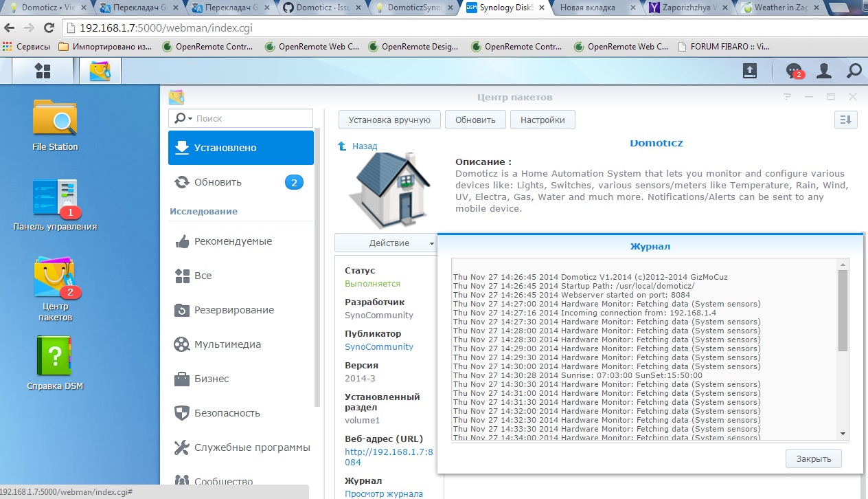Open File Station desktop icon

click(x=55, y=124)
